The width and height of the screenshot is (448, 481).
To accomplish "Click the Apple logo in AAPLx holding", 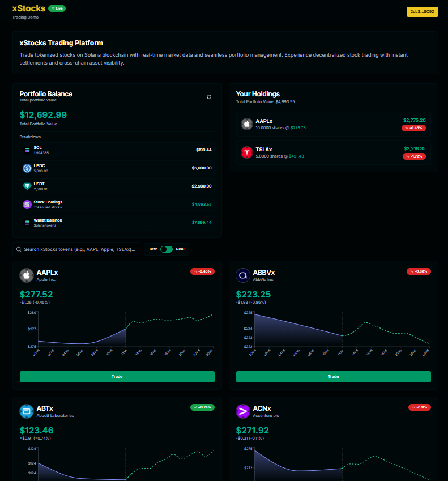I will (246, 124).
